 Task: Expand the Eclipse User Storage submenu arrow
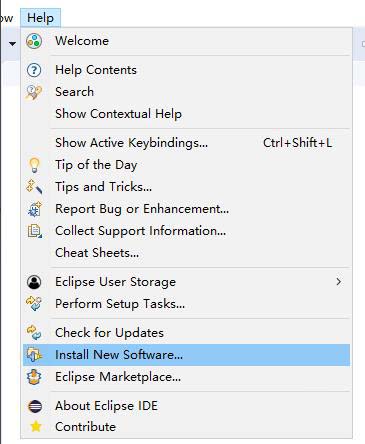tap(338, 282)
